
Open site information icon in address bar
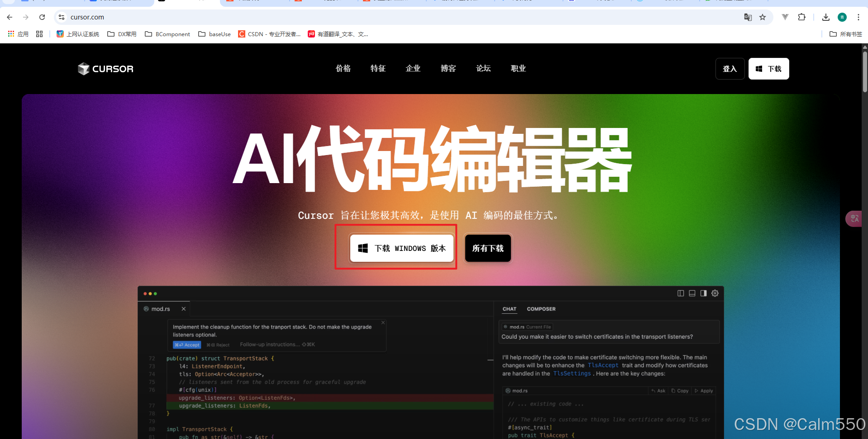(62, 17)
